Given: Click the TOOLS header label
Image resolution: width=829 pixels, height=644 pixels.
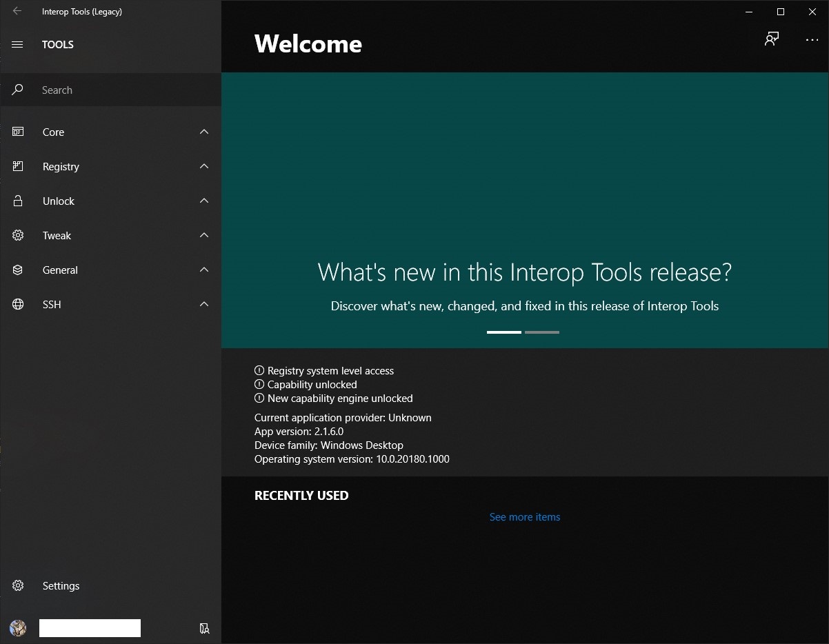Looking at the screenshot, I should coord(58,45).
